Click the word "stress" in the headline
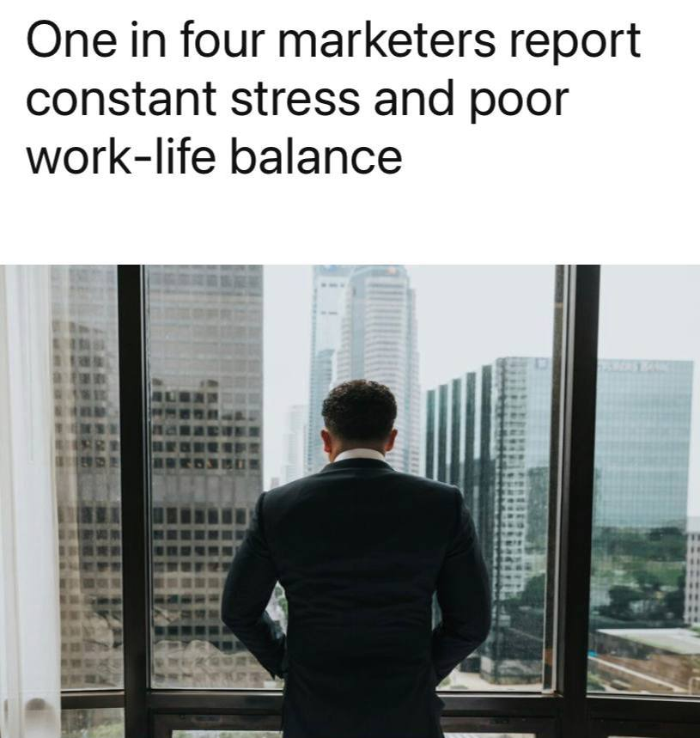 tap(295, 99)
